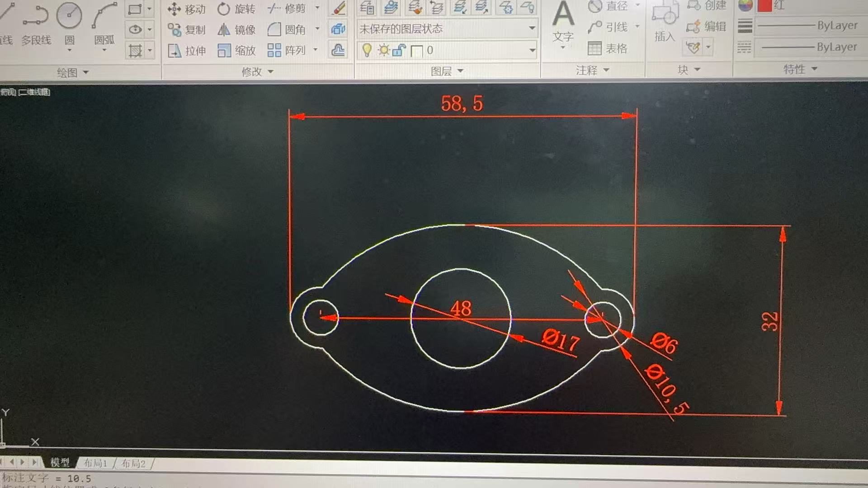The width and height of the screenshot is (868, 488).
Task: Toggle the layer lock padlock icon
Action: [x=398, y=50]
